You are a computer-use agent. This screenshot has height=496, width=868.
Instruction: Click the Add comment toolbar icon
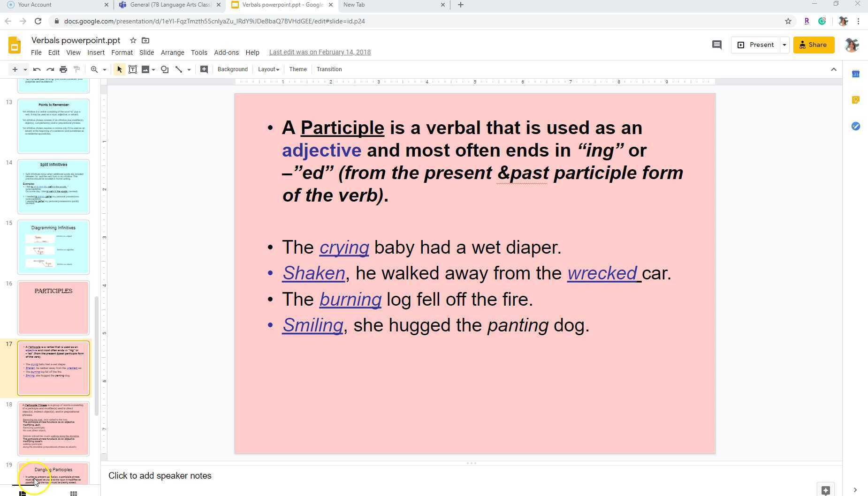click(204, 69)
